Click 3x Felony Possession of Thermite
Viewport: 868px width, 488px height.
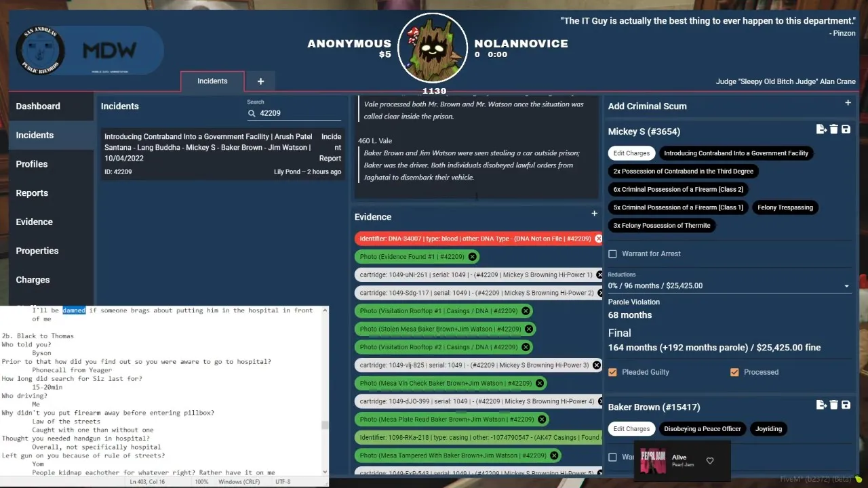(662, 226)
